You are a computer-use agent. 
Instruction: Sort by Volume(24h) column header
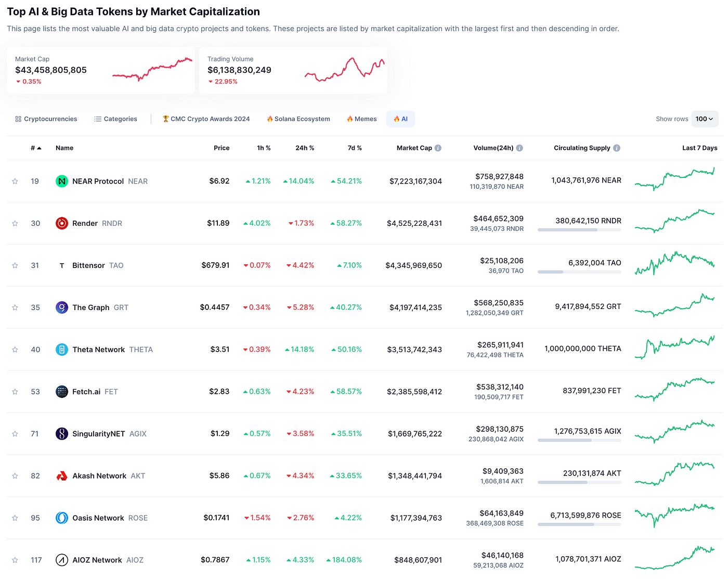493,148
